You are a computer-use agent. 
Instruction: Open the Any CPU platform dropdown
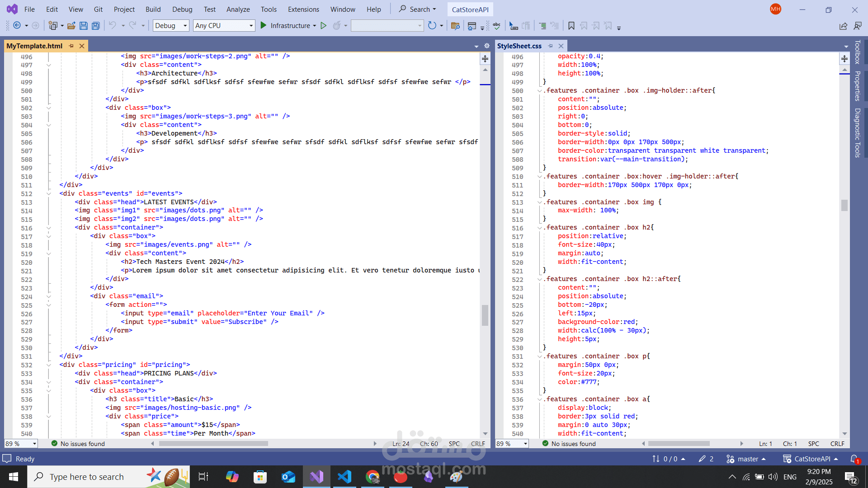click(x=251, y=26)
